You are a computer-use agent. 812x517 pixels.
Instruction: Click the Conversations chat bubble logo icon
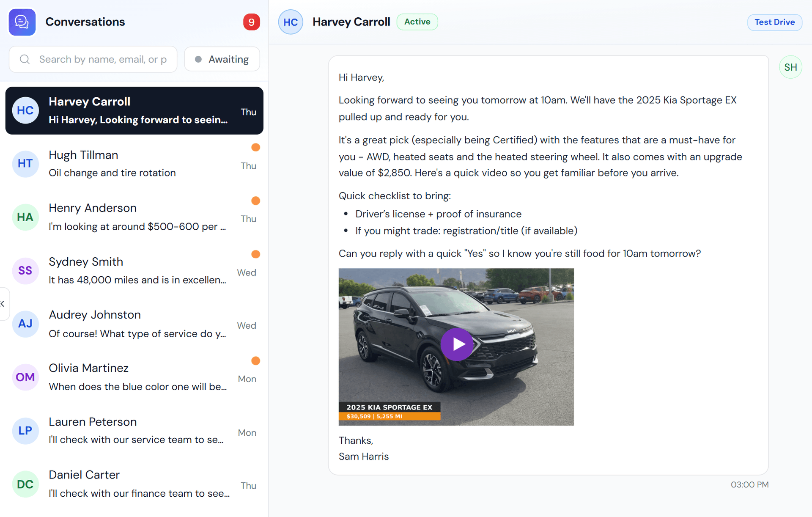(22, 22)
